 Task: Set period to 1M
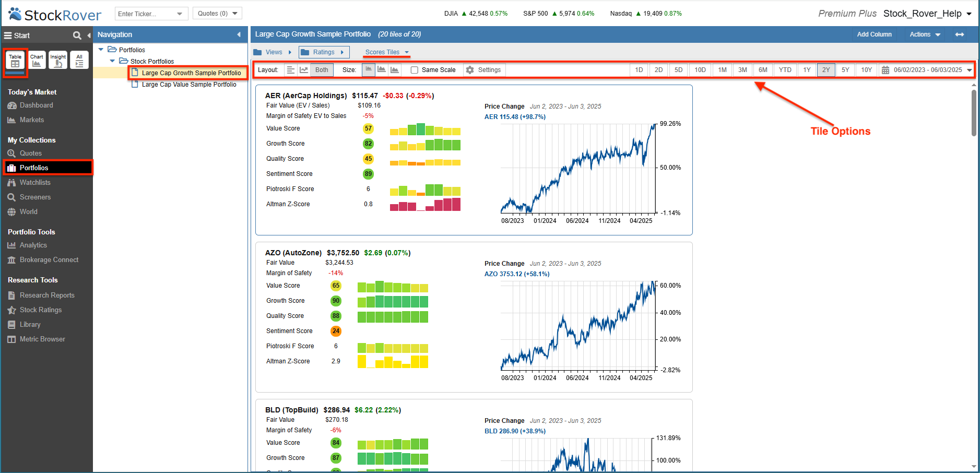coord(722,70)
